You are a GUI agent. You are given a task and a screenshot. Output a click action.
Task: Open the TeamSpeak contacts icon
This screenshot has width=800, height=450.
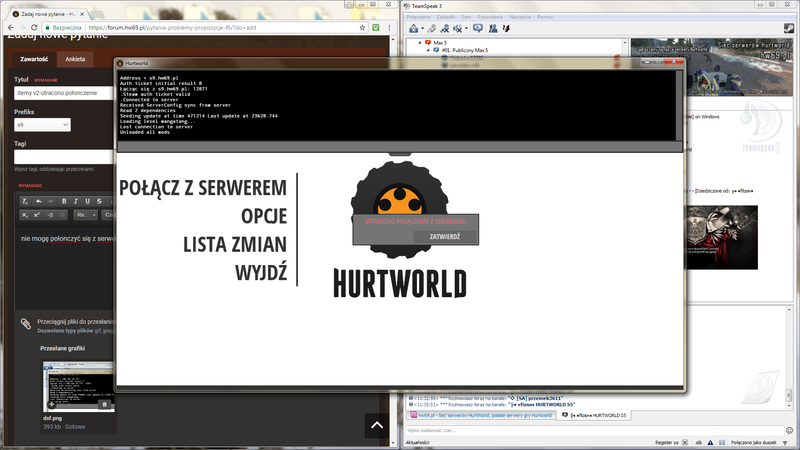click(x=493, y=29)
